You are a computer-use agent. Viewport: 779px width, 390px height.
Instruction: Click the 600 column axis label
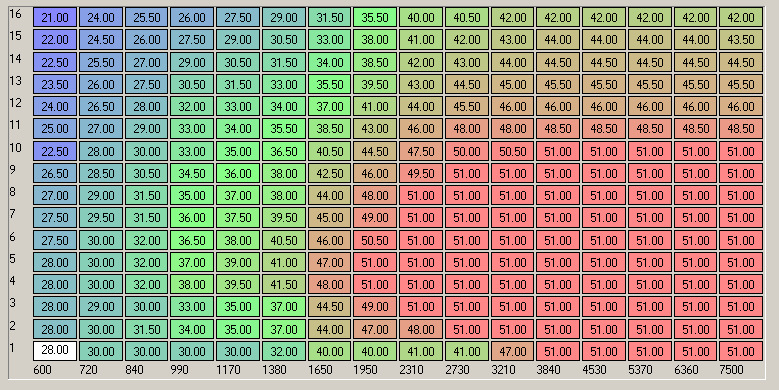point(42,370)
